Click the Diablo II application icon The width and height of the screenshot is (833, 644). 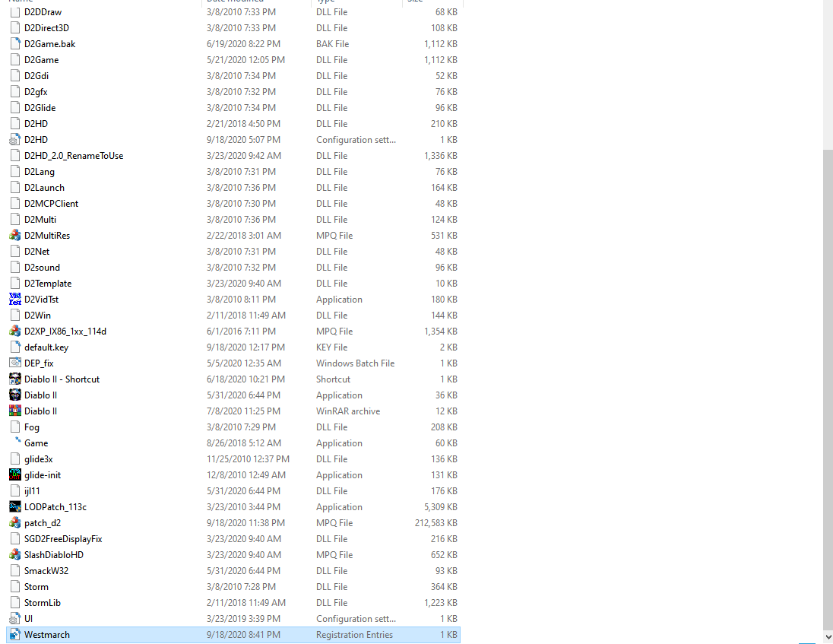(15, 395)
